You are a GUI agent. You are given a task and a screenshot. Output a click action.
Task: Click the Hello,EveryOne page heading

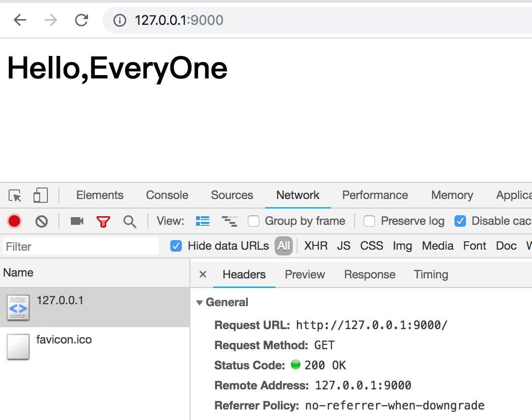117,69
